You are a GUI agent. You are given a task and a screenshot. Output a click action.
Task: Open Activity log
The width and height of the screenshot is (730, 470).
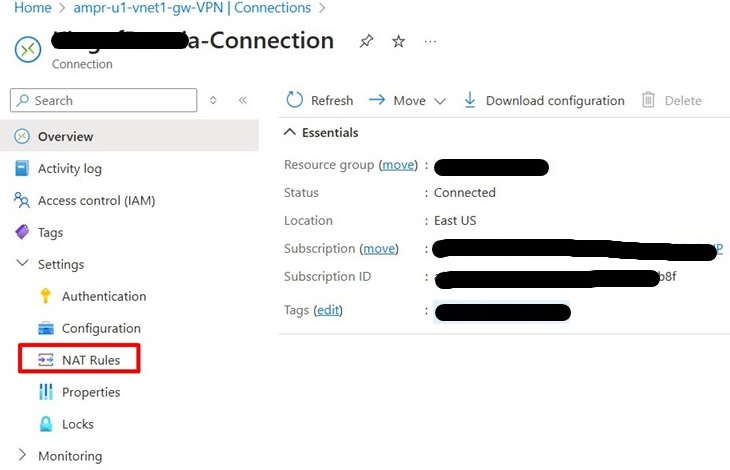pyautogui.click(x=70, y=168)
